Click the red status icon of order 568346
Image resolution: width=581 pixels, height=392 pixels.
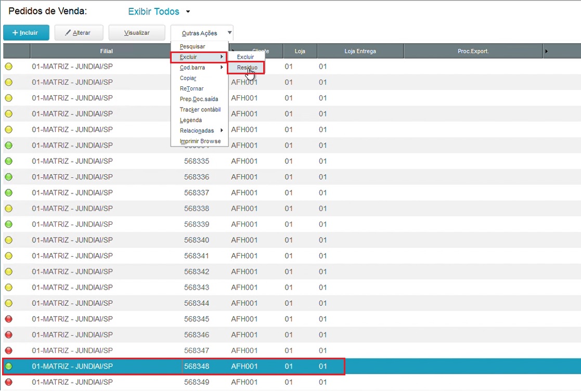coord(8,335)
